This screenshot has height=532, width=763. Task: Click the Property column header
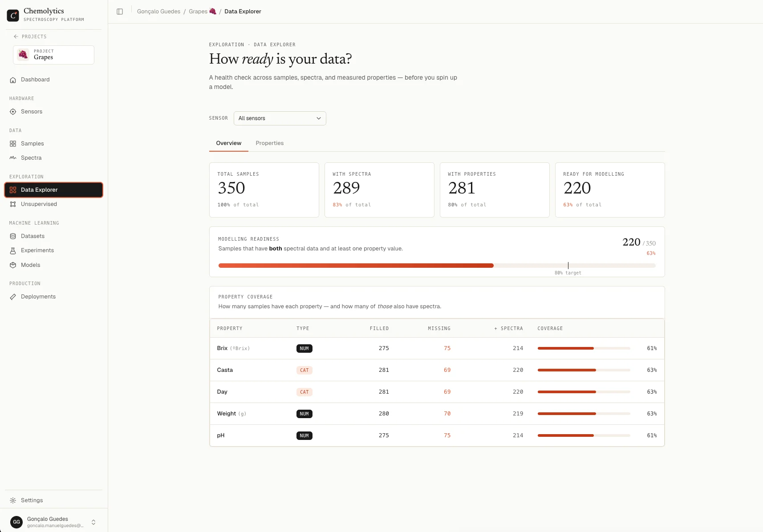click(230, 328)
